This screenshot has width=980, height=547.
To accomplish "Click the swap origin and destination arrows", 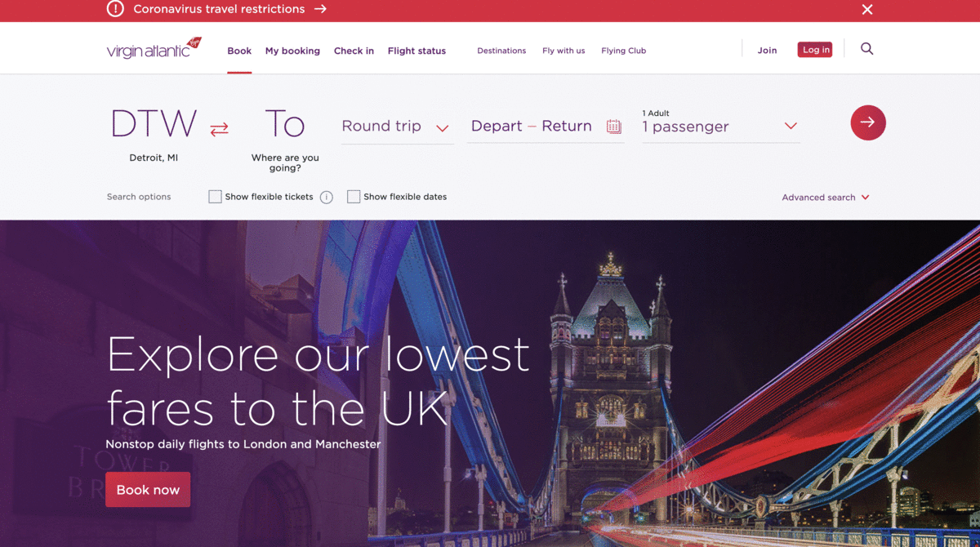I will click(x=219, y=129).
